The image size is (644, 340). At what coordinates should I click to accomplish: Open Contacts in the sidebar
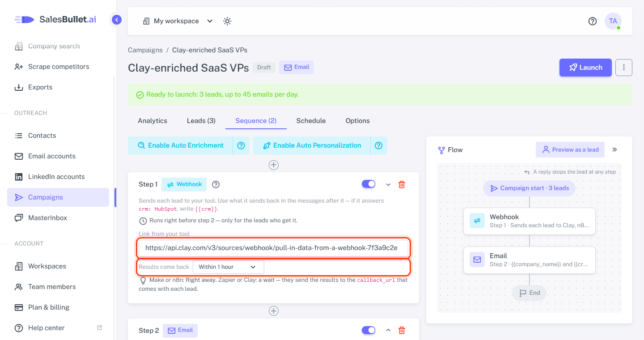pyautogui.click(x=58, y=136)
